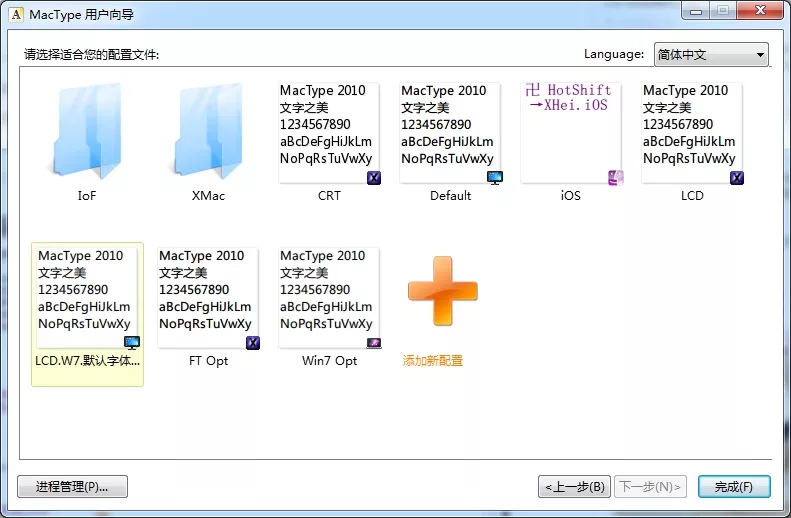The image size is (791, 518).
Task: Click the iOS profile name label
Action: [x=571, y=196]
